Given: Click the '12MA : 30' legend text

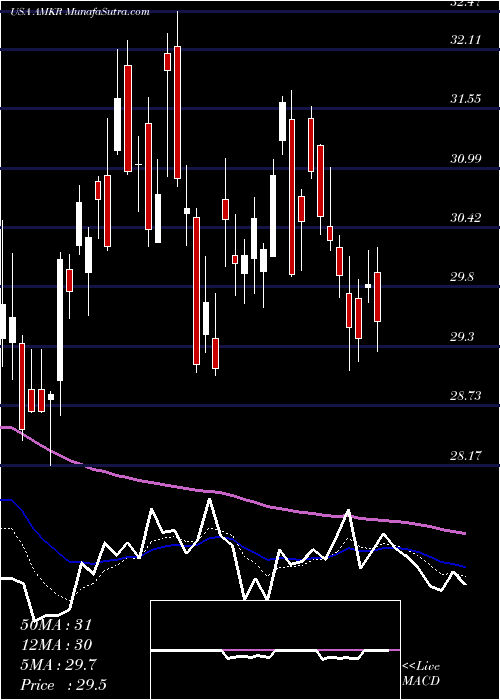Looking at the screenshot, I should coord(56,645).
